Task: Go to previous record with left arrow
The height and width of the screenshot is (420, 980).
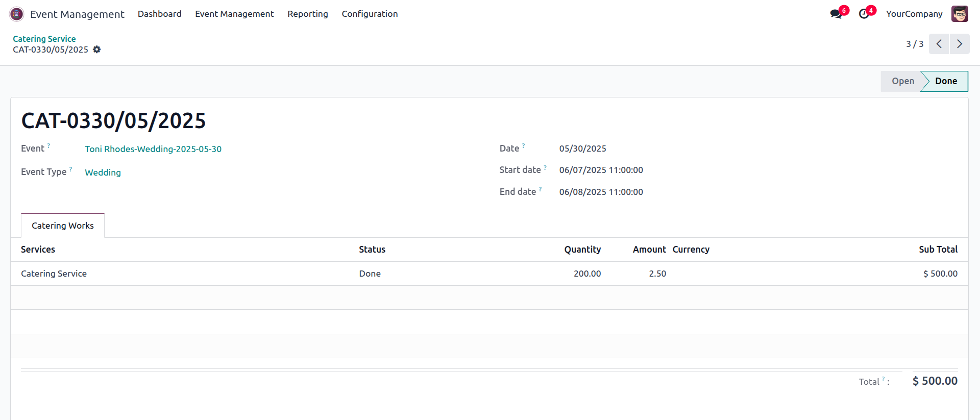Action: [939, 44]
